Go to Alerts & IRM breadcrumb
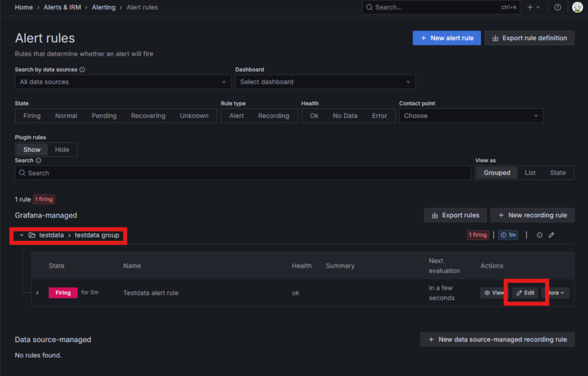This screenshot has height=376, width=588. 62,7
